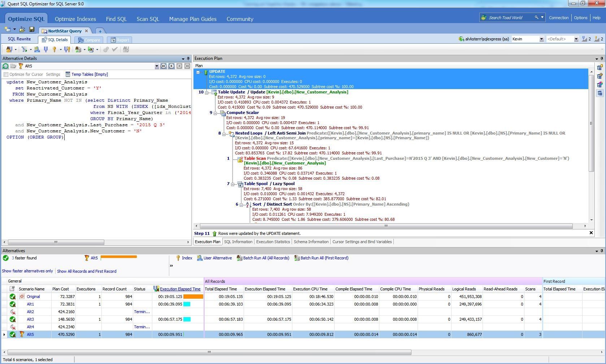Jump to first alternative with rewind button
This screenshot has width=606, height=364.
pos(164,66)
